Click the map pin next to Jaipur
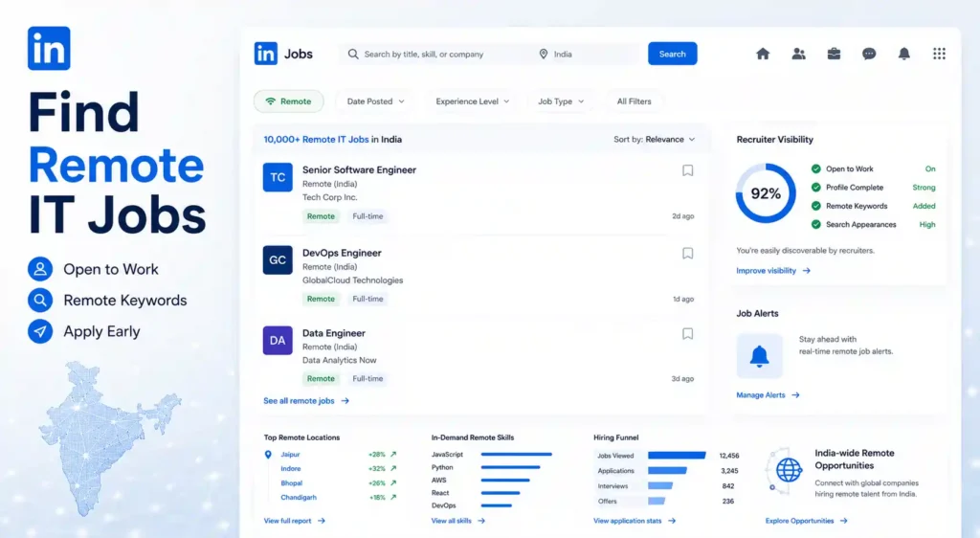The image size is (980, 538). 268,455
